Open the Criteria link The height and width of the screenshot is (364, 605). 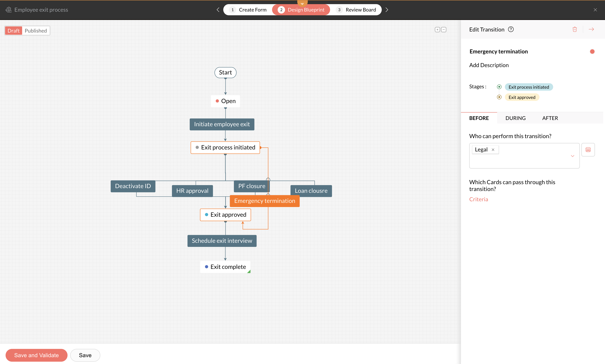click(479, 199)
